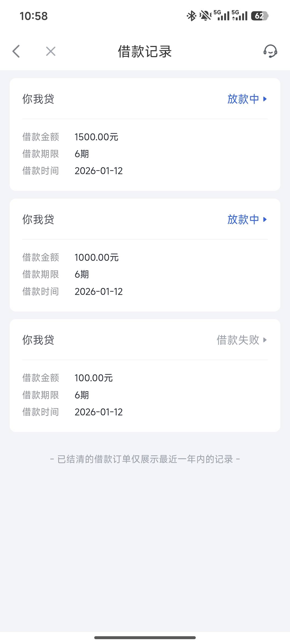Screen dimensions: 290x644
Task: View the 借款失败 status details
Action: coord(238,340)
